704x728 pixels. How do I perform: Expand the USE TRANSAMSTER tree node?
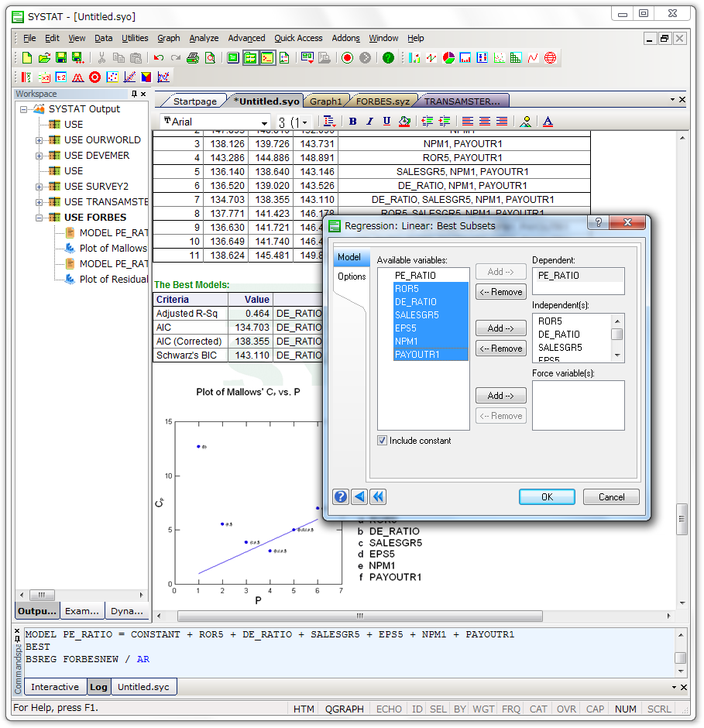click(39, 202)
